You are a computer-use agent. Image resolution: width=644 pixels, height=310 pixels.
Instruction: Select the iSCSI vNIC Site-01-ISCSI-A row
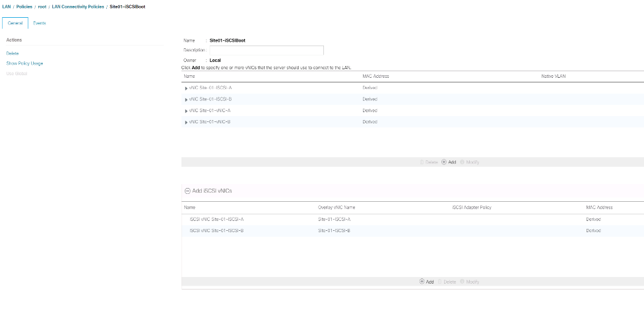point(216,219)
